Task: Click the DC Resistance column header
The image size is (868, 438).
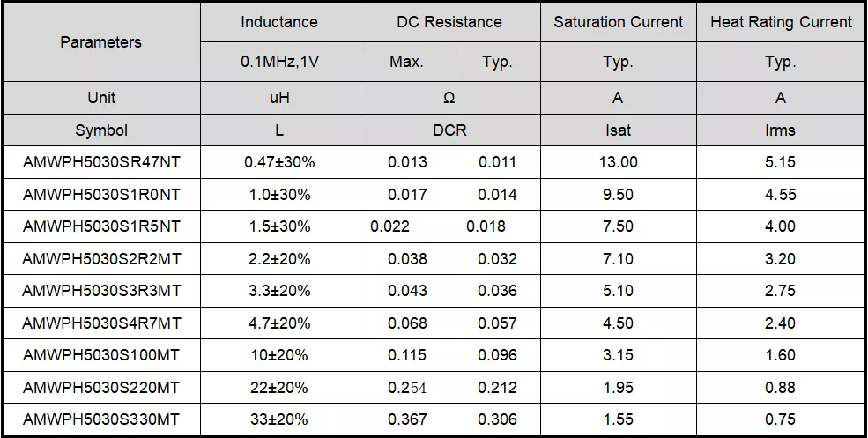Action: tap(449, 22)
